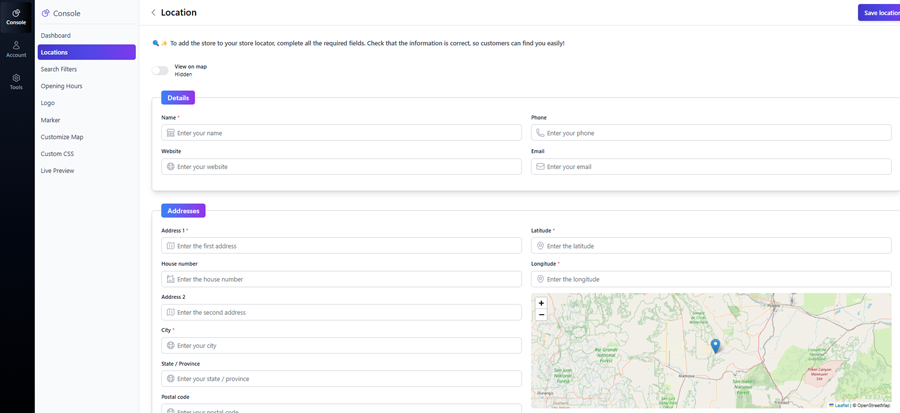Zoom out on the map with the minus button
900x413 pixels.
[x=541, y=314]
